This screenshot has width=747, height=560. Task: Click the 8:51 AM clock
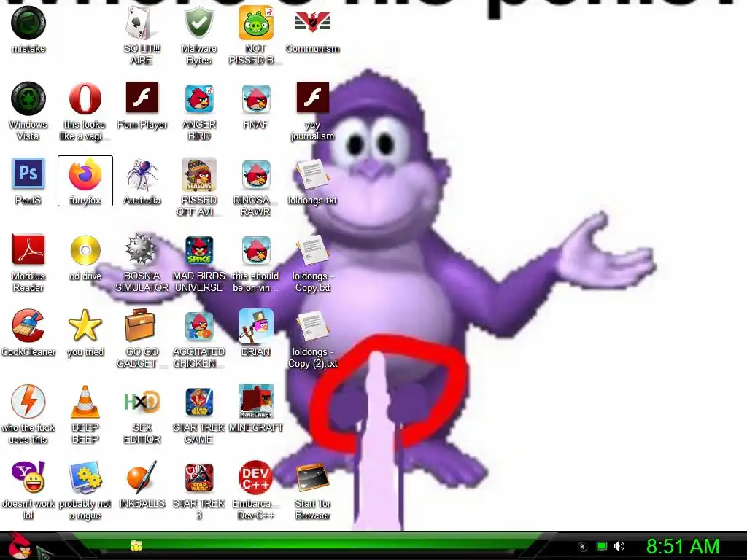(x=683, y=546)
